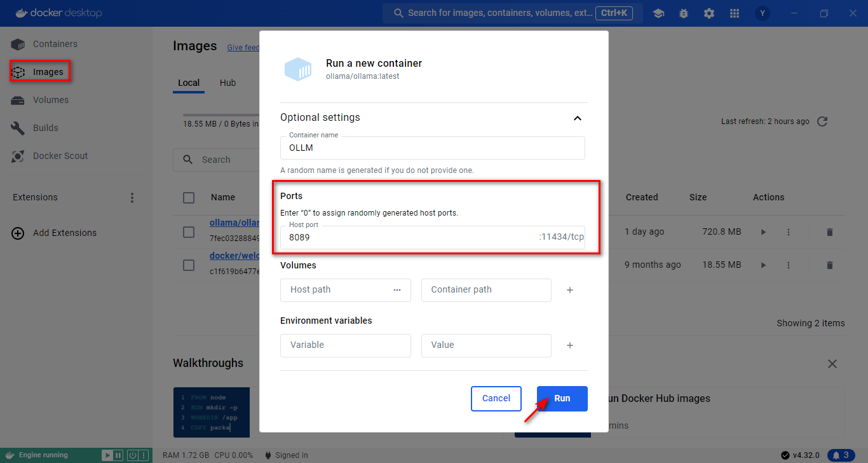Tick the docker/welcome image checkbox
This screenshot has height=463, width=868.
189,265
